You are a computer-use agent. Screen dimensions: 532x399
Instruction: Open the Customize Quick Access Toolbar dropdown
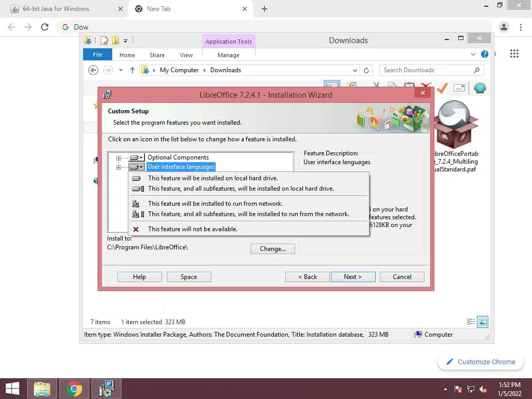coord(125,41)
